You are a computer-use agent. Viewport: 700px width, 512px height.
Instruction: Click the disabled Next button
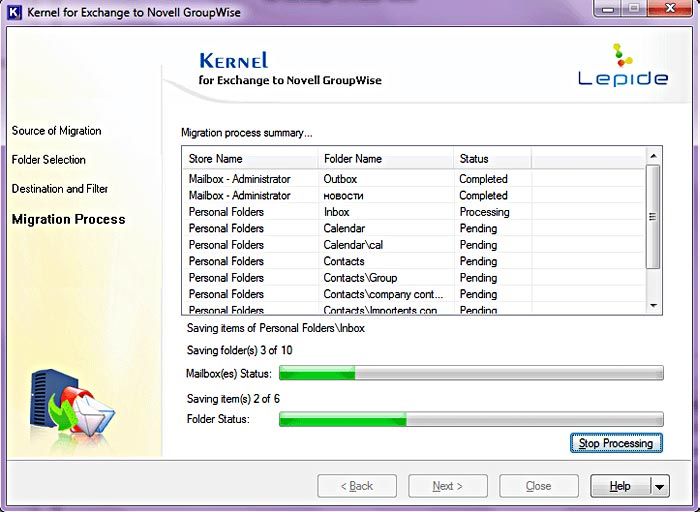click(x=448, y=486)
